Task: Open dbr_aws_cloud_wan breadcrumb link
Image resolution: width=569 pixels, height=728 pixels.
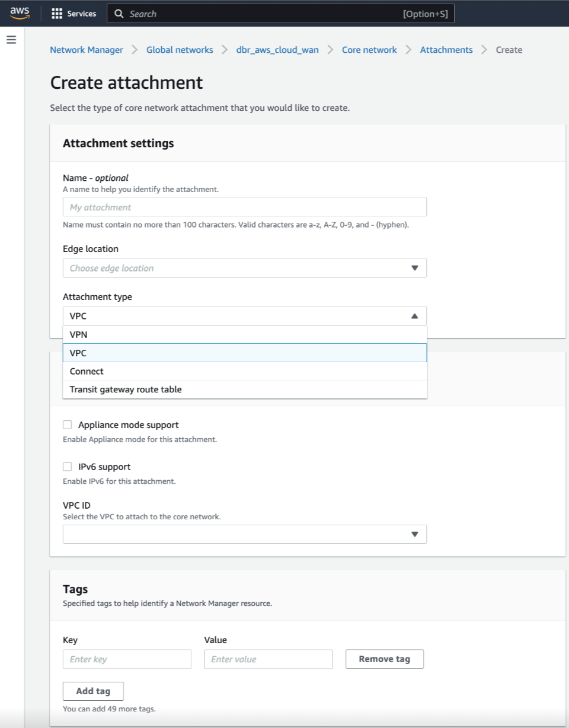Action: point(277,50)
